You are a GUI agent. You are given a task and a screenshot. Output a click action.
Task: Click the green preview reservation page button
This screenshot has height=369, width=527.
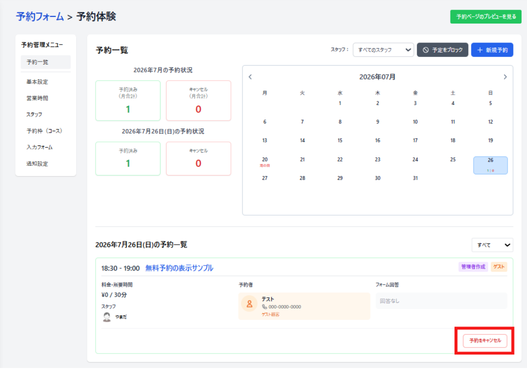pos(486,16)
